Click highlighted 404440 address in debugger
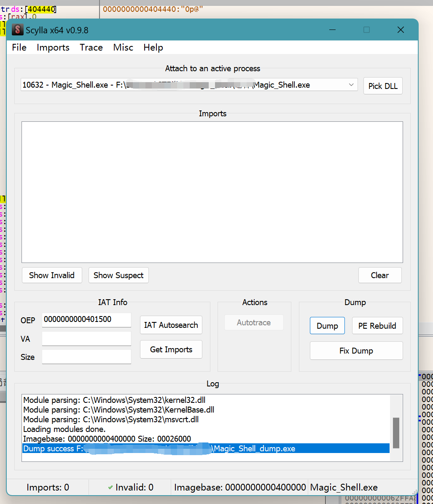The height and width of the screenshot is (504, 433). 41,9
